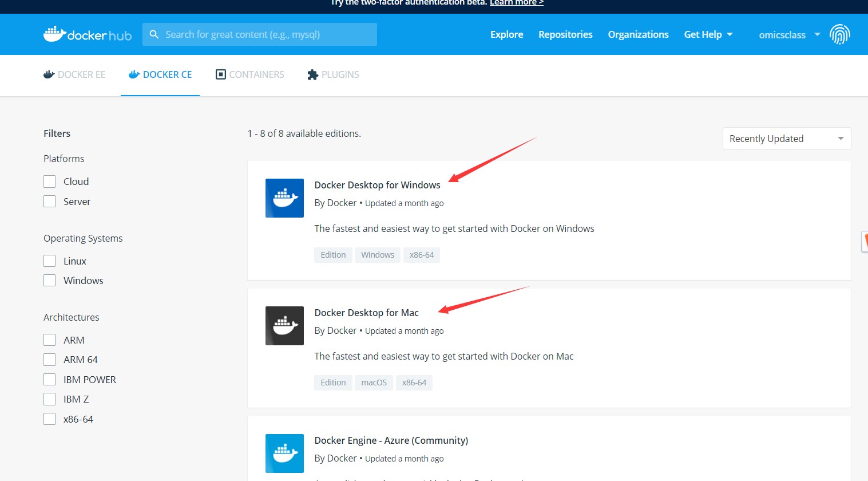Open Docker Desktop for Windows title link
This screenshot has height=481, width=868.
click(377, 185)
